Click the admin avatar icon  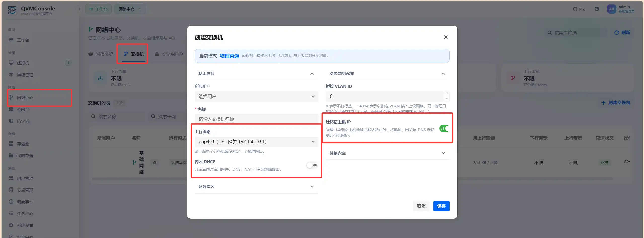[x=611, y=9]
